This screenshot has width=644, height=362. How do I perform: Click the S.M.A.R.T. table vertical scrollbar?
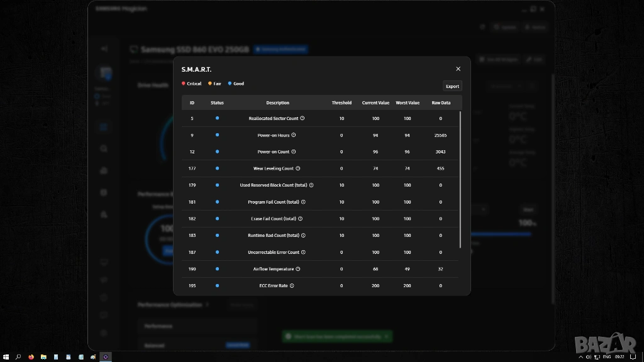pyautogui.click(x=461, y=179)
